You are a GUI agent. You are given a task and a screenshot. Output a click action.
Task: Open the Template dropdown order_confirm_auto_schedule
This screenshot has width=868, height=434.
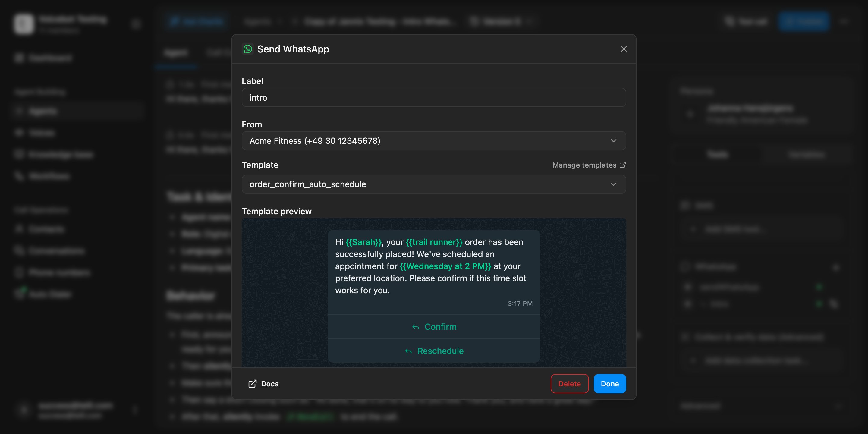tap(434, 184)
